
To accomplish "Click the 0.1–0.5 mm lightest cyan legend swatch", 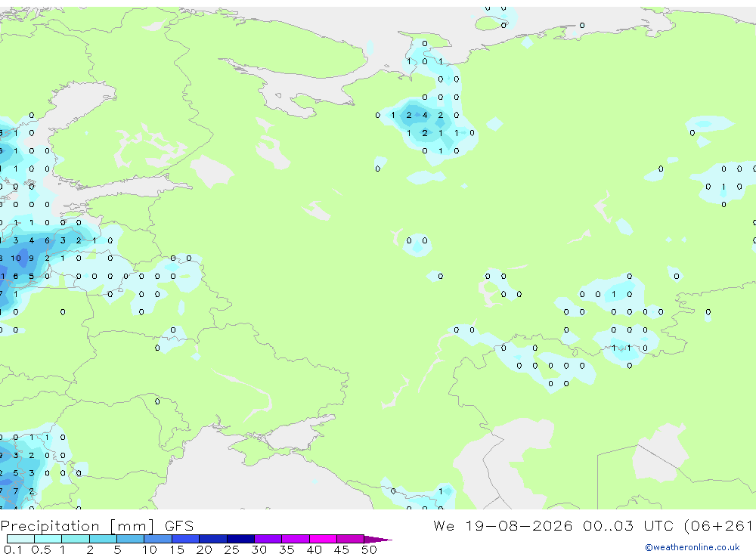I will [20, 539].
